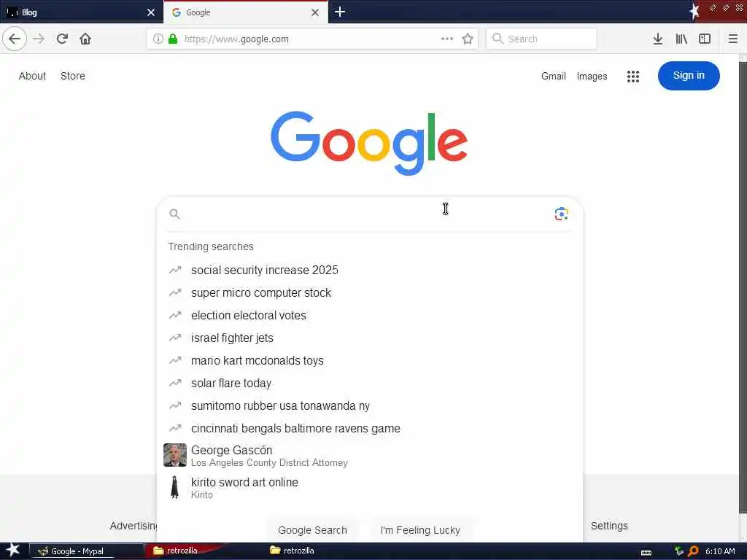This screenshot has height=560, width=747.
Task: Show site information icon in address bar
Action: [158, 39]
